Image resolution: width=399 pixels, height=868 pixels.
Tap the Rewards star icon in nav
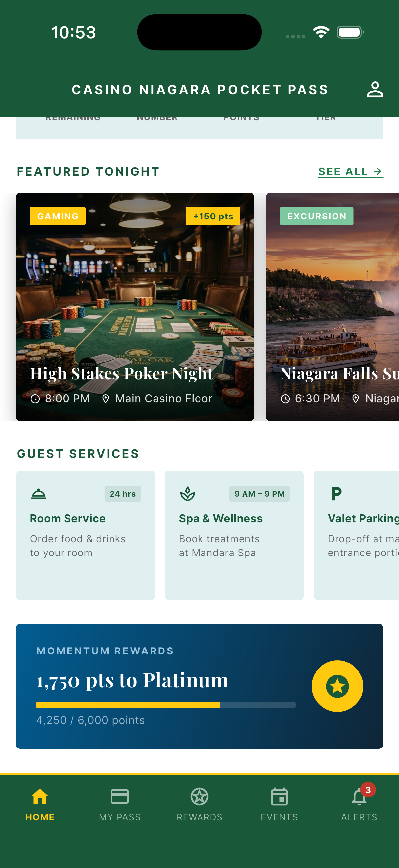coord(199,796)
